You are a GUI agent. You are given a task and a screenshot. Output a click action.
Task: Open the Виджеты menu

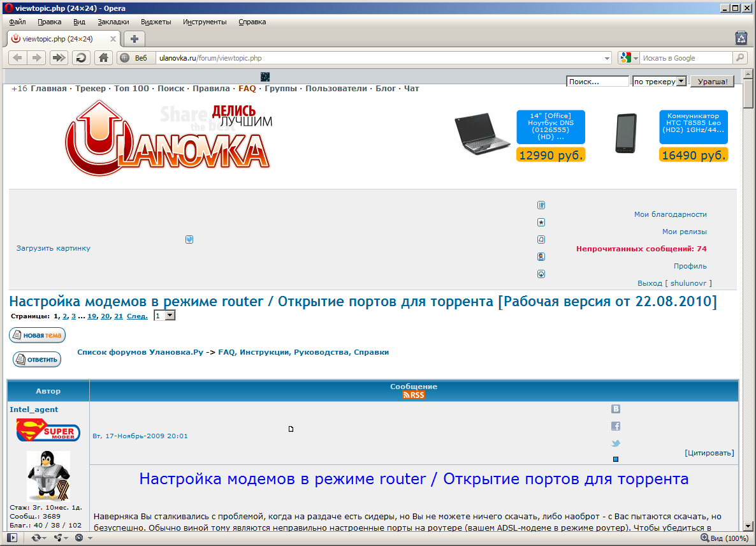pyautogui.click(x=156, y=22)
